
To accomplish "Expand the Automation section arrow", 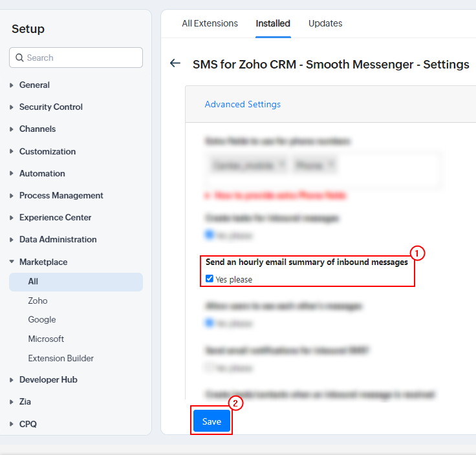I will point(12,173).
